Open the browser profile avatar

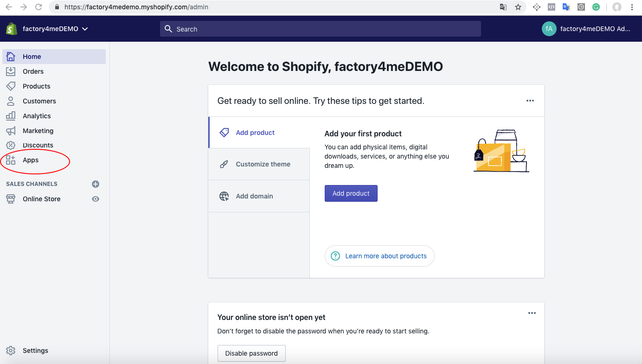coord(617,7)
